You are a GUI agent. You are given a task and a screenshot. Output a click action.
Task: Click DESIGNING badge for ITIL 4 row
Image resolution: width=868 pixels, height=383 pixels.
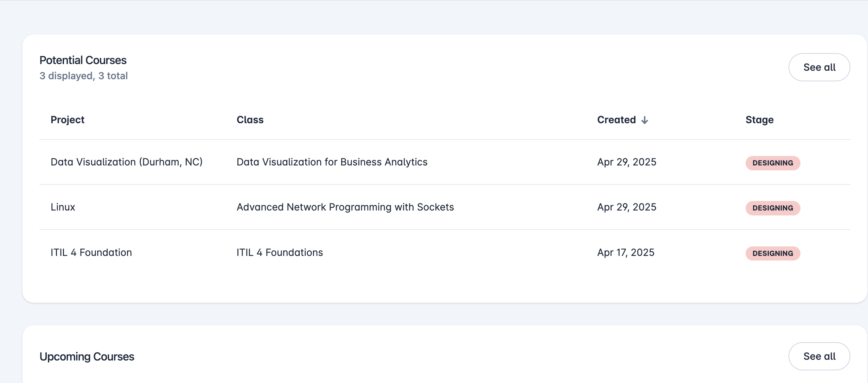pyautogui.click(x=773, y=253)
